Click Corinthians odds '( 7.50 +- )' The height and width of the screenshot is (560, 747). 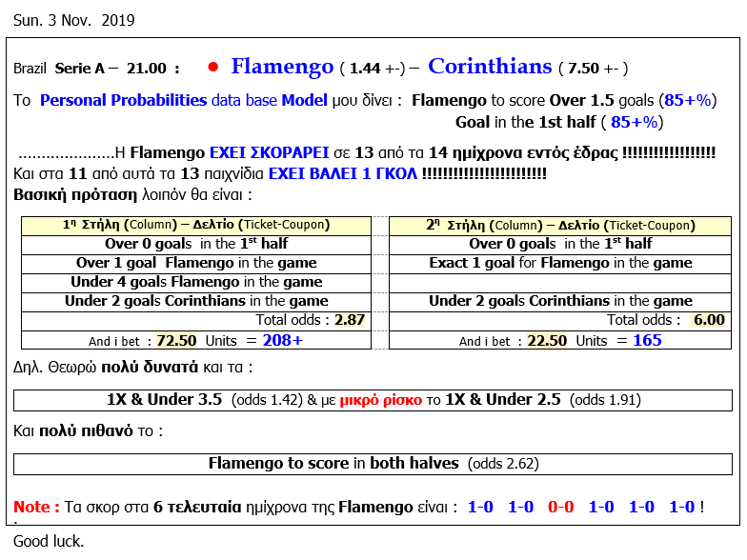click(x=593, y=69)
